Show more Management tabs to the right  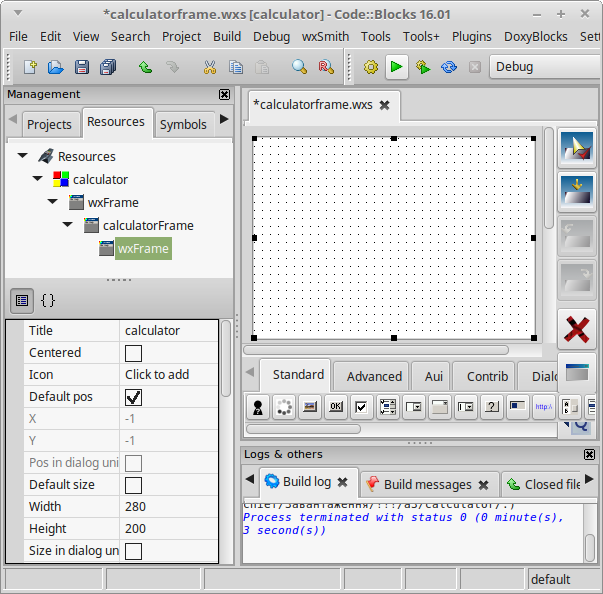(224, 119)
